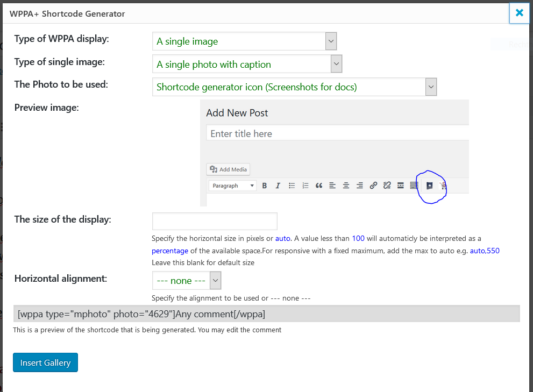Click the blockquote icon in preview toolbar
The width and height of the screenshot is (533, 392).
319,186
